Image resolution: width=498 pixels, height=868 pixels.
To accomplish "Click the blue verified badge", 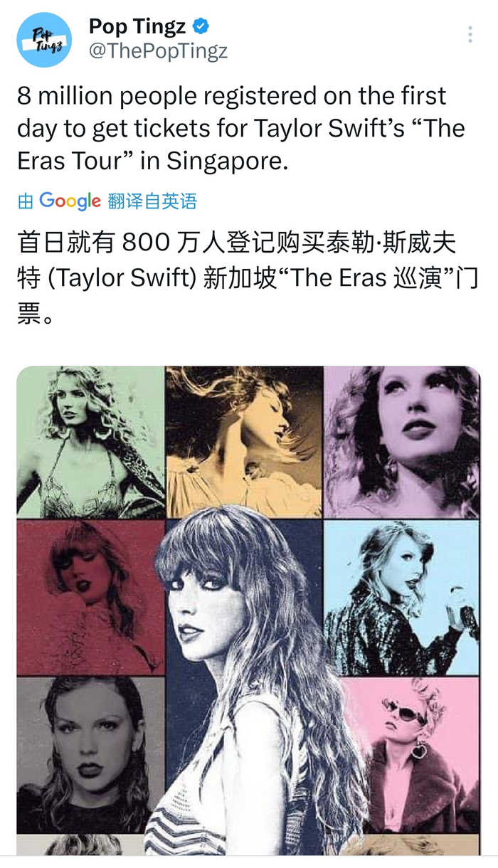I will pyautogui.click(x=202, y=27).
